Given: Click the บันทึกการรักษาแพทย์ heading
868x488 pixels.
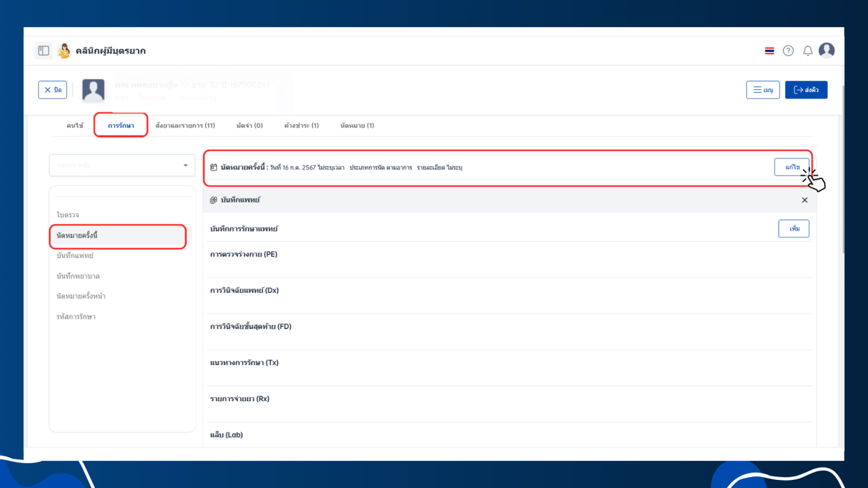Looking at the screenshot, I should (244, 229).
